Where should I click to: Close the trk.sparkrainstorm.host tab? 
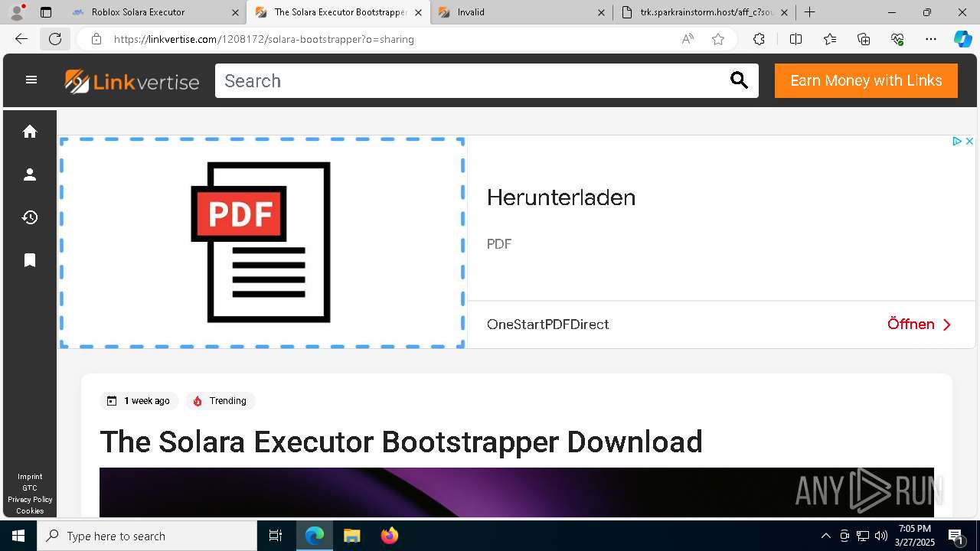tap(784, 12)
